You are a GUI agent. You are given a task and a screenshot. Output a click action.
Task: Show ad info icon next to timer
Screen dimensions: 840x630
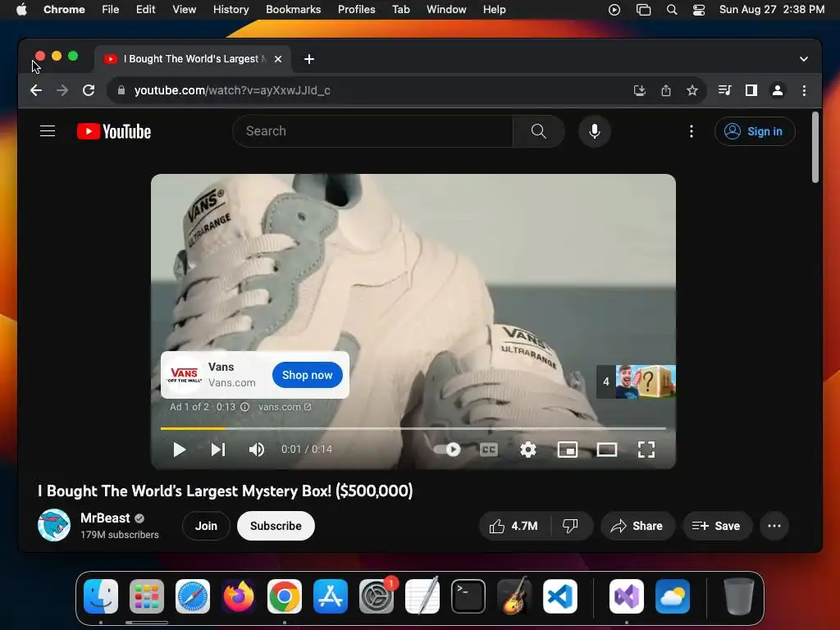[244, 407]
